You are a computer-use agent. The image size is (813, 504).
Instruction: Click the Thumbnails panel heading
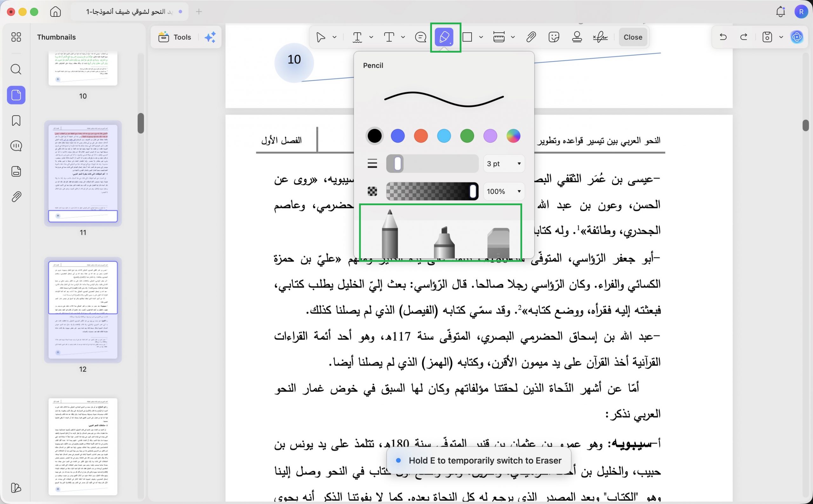coord(56,37)
